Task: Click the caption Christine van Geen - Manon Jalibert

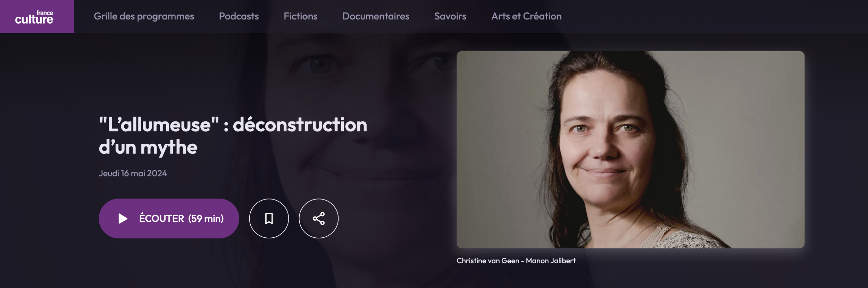Action: 516,261
